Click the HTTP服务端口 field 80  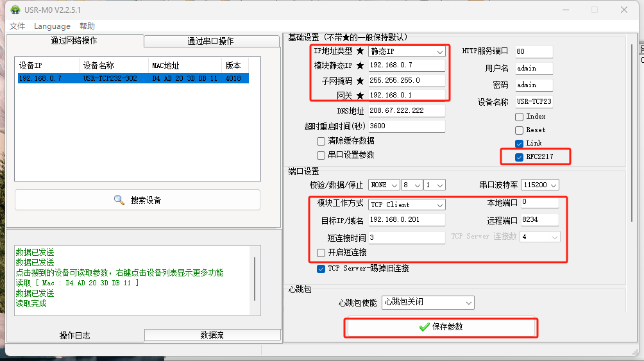pyautogui.click(x=534, y=52)
